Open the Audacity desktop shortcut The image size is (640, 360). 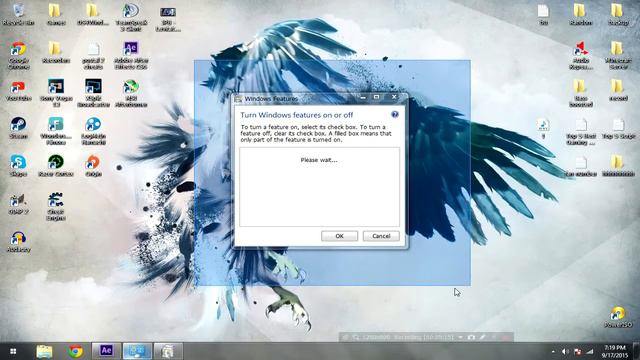click(x=18, y=242)
